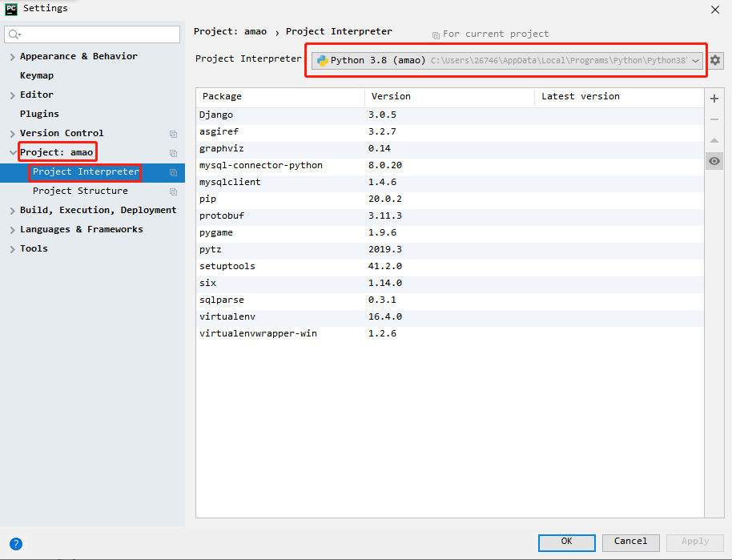
Task: Select the protobuf package row
Action: 450,216
